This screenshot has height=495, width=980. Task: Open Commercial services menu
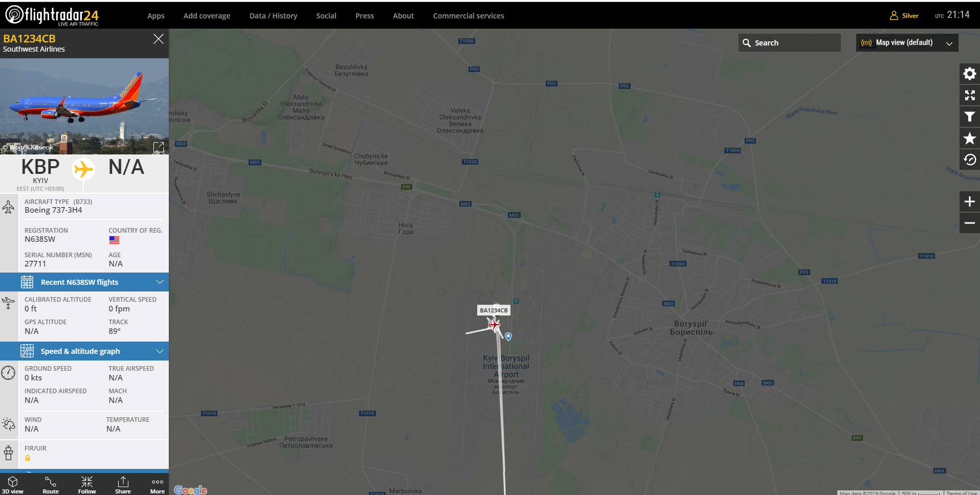469,16
